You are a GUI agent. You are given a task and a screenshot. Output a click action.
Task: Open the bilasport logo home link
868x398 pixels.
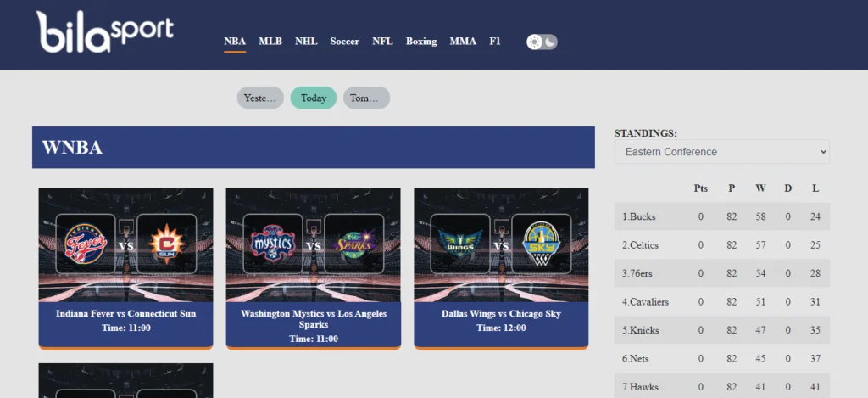coord(104,33)
